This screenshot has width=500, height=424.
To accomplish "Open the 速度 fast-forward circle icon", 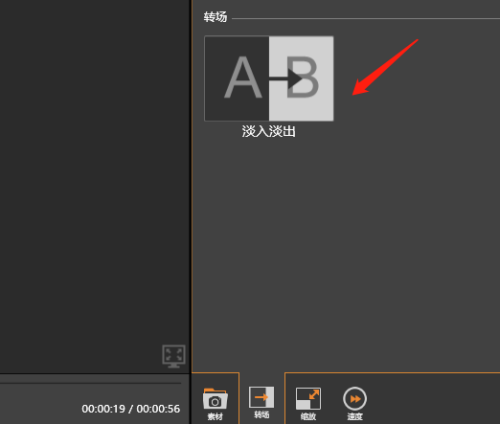I will pos(355,399).
